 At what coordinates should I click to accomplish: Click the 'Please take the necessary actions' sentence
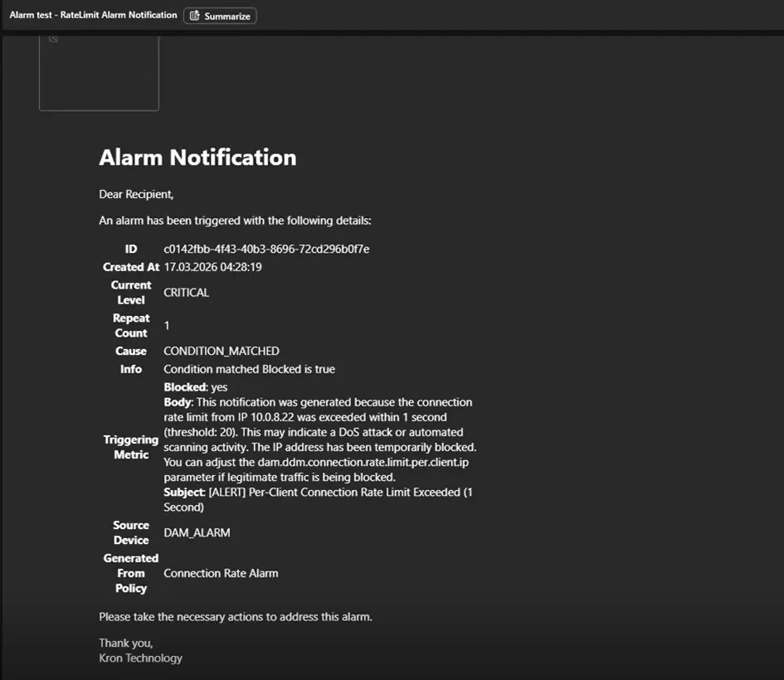[x=236, y=616]
